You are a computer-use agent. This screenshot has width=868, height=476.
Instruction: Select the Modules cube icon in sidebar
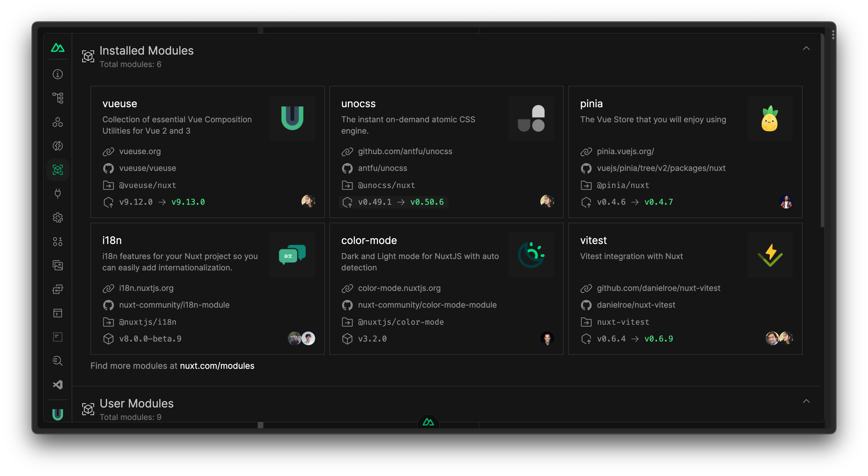tap(58, 170)
